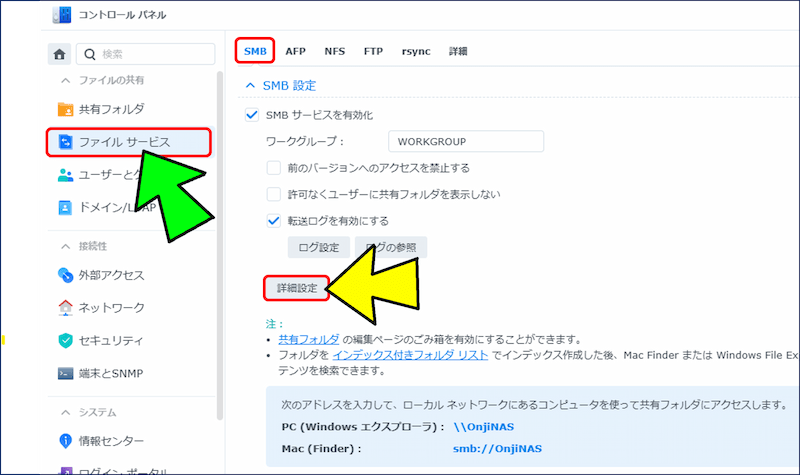Select ネットワーク sidebar entry
Screen dimensions: 800x475
(x=111, y=308)
